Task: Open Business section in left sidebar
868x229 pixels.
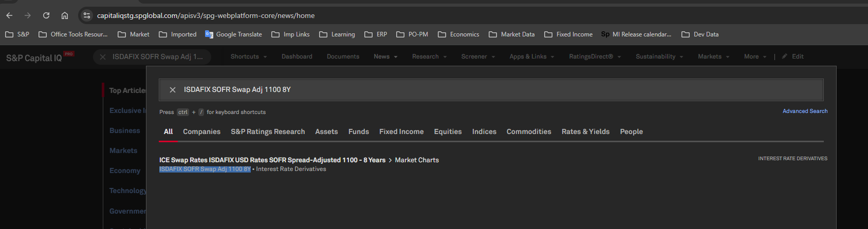Action: click(x=124, y=131)
